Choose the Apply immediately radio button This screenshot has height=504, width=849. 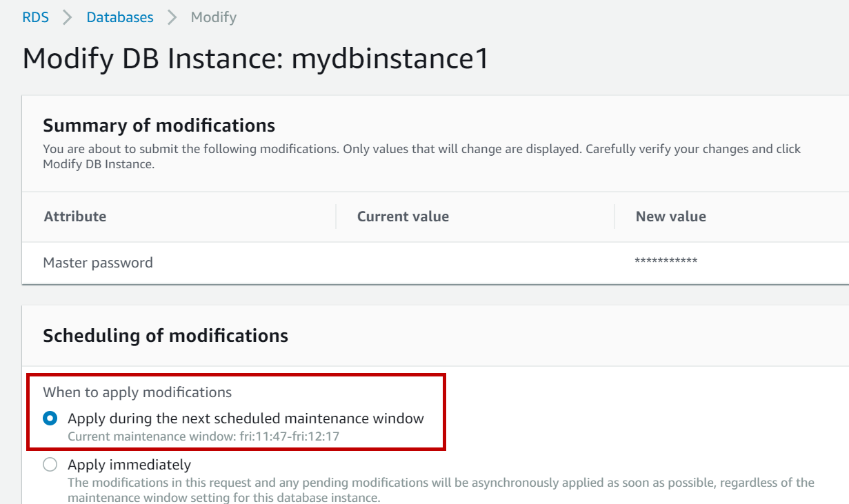(50, 465)
